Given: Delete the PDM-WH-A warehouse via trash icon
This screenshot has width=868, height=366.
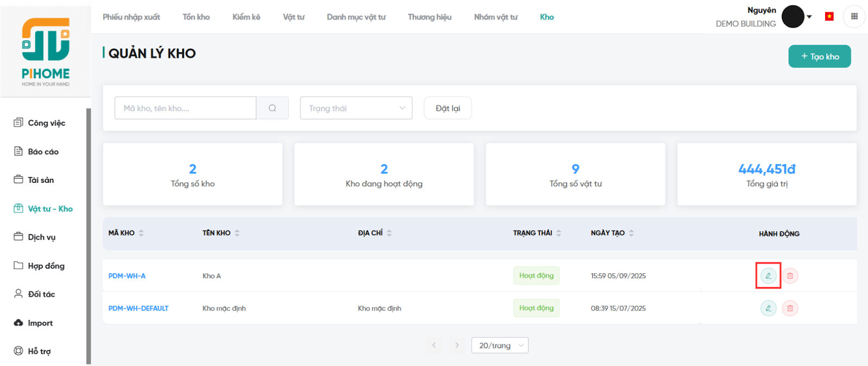Looking at the screenshot, I should coord(790,275).
